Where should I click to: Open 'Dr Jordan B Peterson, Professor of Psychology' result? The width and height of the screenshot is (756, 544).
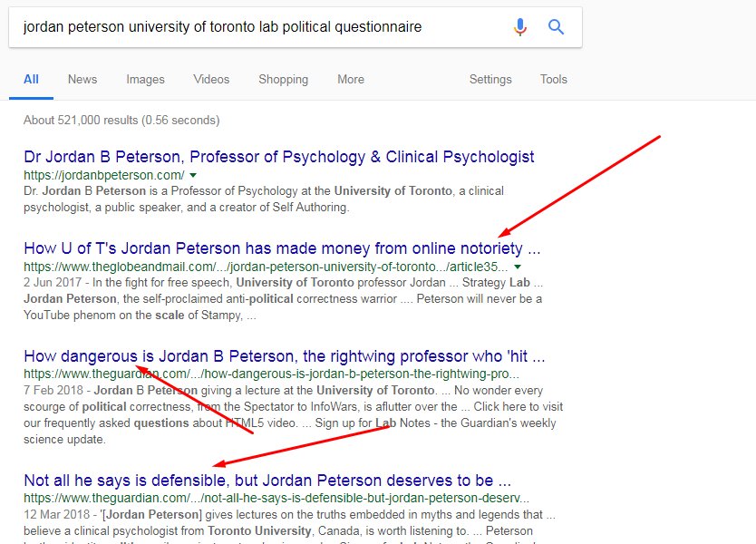pos(278,157)
